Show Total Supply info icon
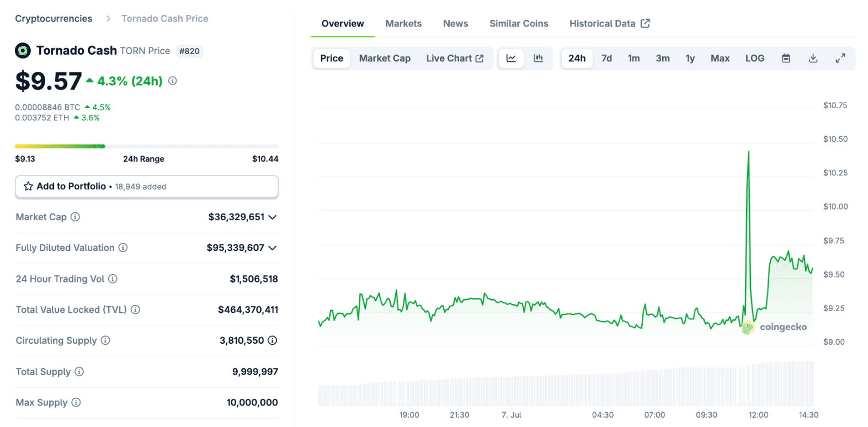Screen dimensions: 868x427 tap(79, 371)
